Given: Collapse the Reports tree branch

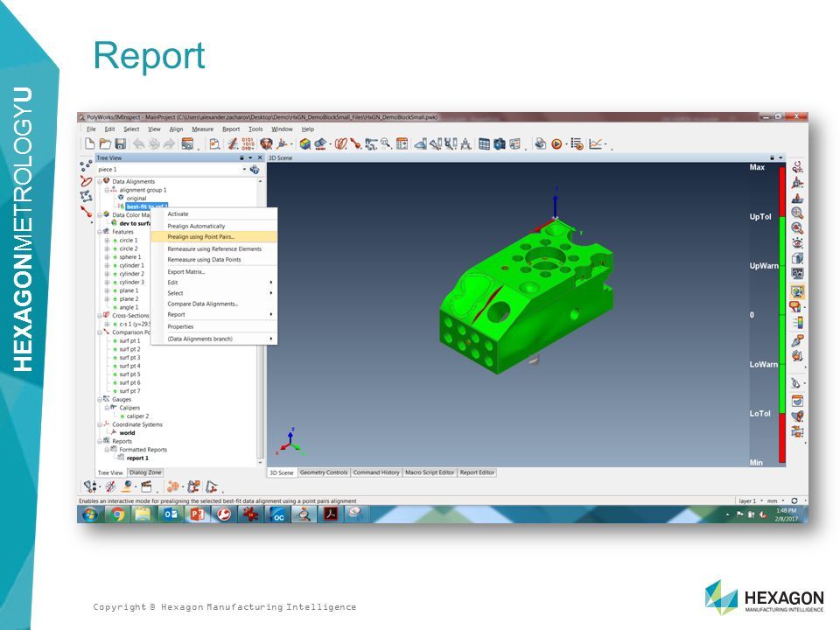Looking at the screenshot, I should coord(100,441).
